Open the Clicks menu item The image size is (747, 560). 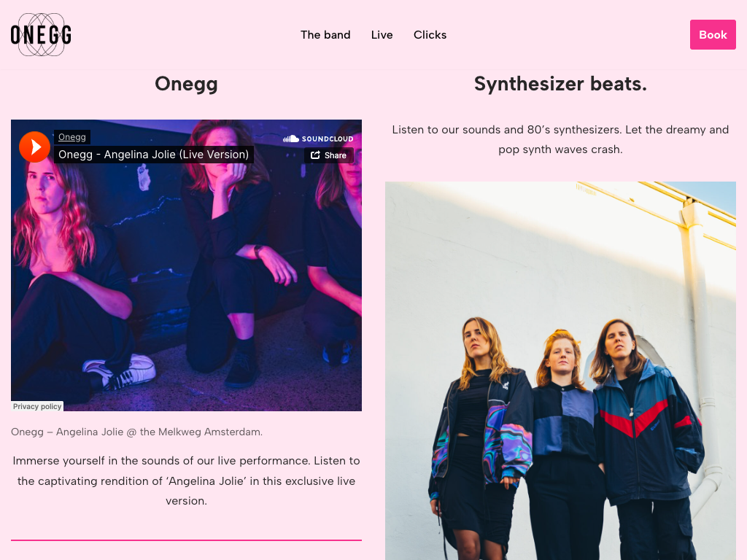coord(430,35)
